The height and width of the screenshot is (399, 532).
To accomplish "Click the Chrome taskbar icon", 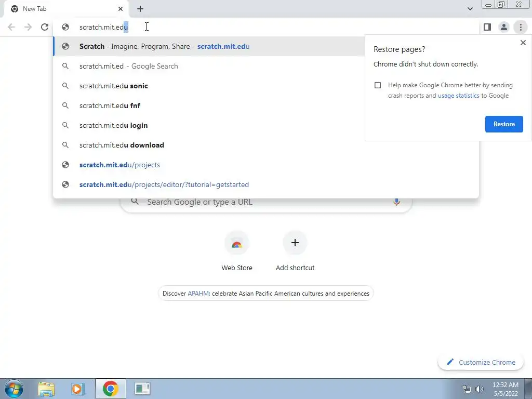I will (110, 389).
